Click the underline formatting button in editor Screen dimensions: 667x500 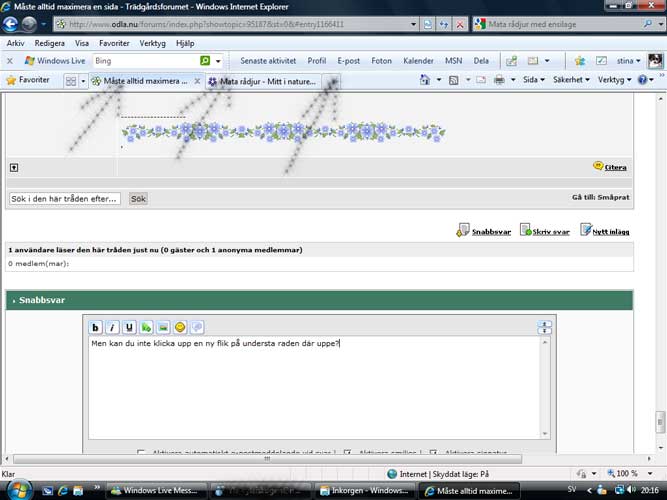(x=130, y=327)
